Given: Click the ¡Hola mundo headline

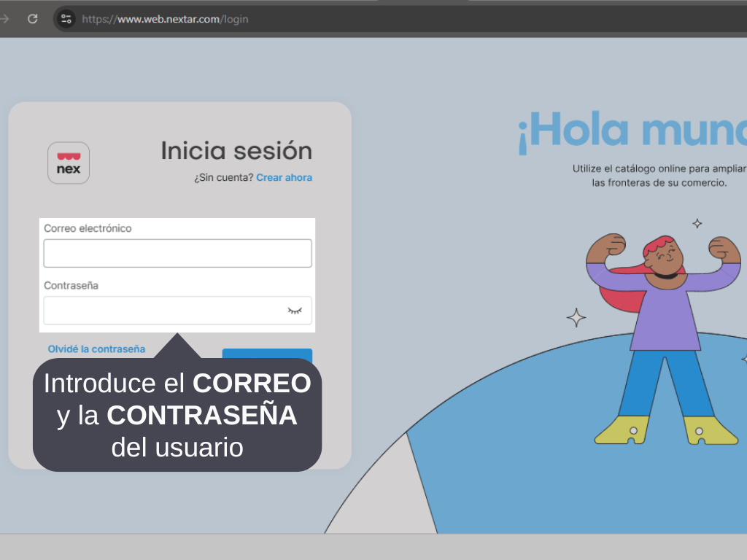Looking at the screenshot, I should [632, 131].
